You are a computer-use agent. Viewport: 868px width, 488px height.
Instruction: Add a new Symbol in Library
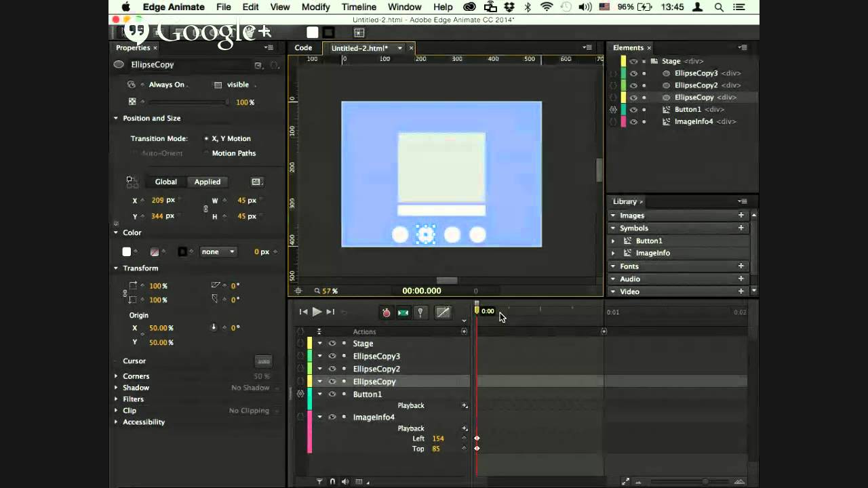[741, 228]
